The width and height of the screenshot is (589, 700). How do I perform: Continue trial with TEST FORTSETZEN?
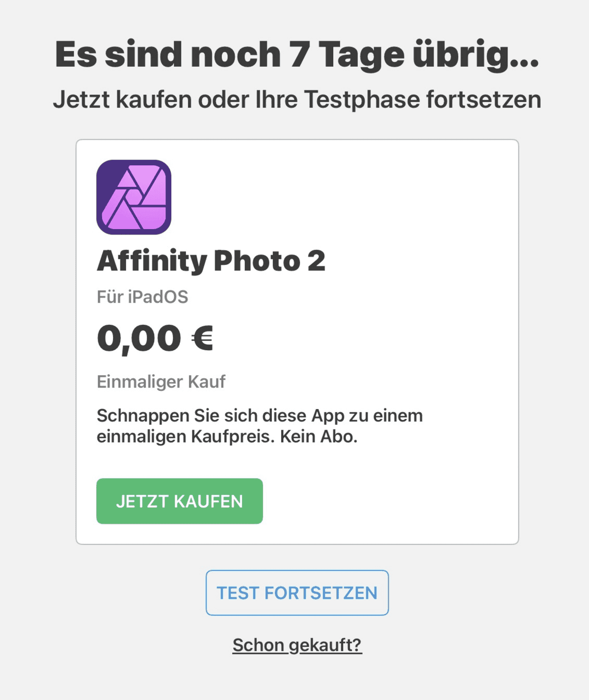[297, 593]
